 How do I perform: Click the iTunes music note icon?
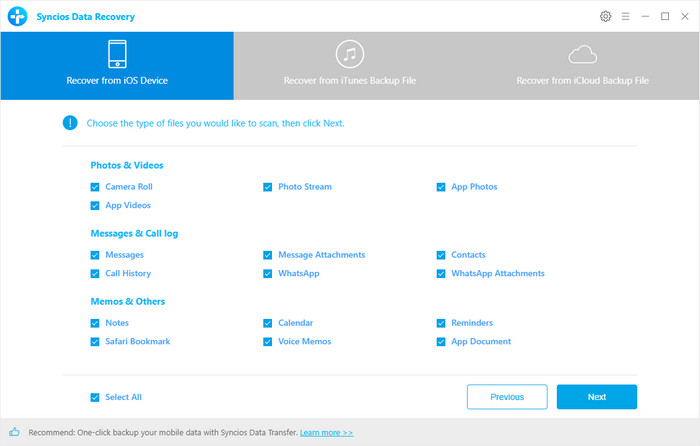[x=350, y=54]
